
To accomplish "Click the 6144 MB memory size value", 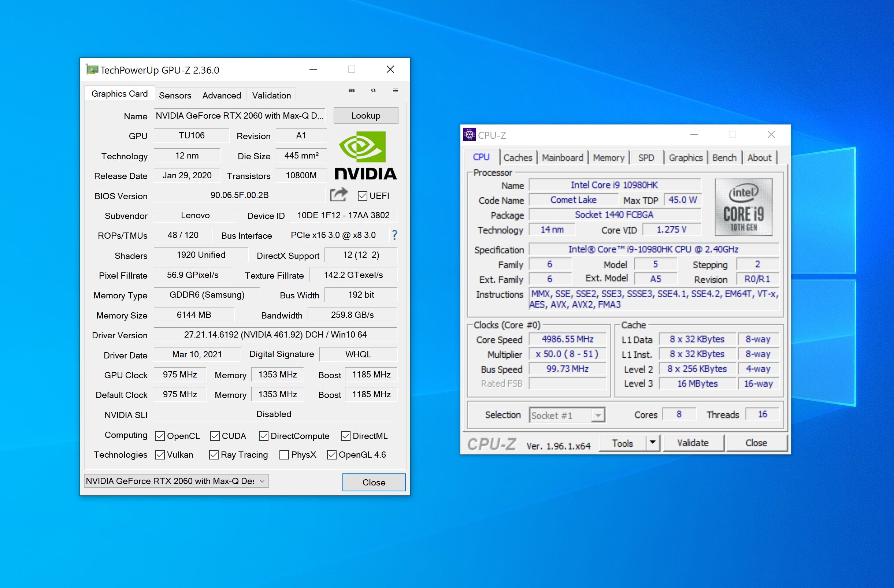I will click(194, 315).
